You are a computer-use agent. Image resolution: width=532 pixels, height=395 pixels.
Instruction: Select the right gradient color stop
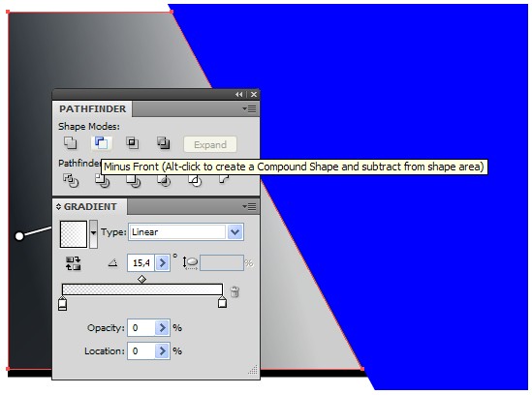tap(222, 302)
